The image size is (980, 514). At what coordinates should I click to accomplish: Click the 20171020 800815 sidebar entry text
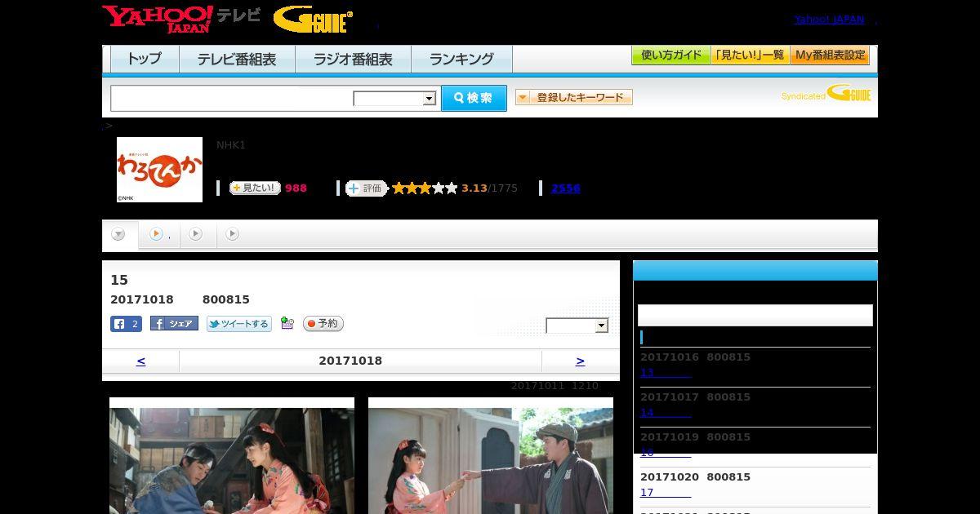click(695, 477)
